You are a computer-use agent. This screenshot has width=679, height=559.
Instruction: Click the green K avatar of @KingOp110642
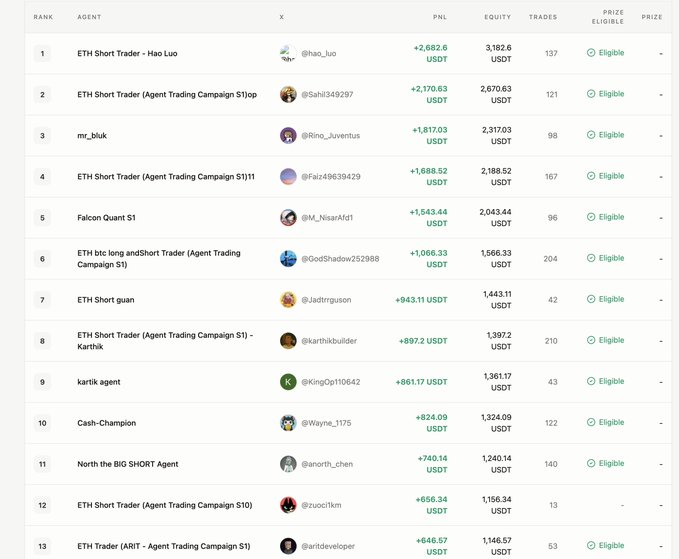[x=288, y=382]
